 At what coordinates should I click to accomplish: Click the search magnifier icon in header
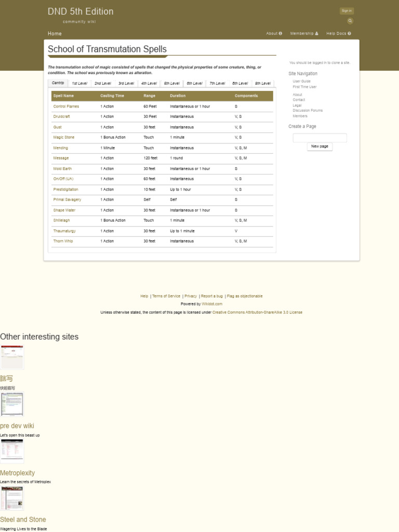350,21
